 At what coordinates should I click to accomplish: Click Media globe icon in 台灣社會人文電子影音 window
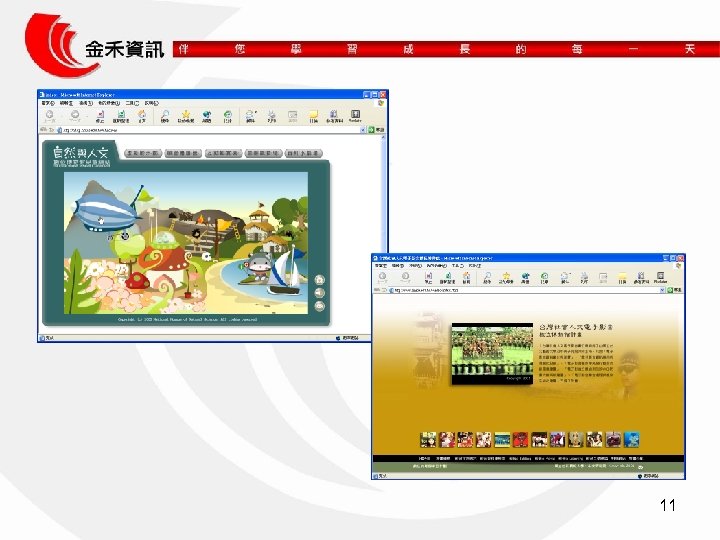pos(525,277)
